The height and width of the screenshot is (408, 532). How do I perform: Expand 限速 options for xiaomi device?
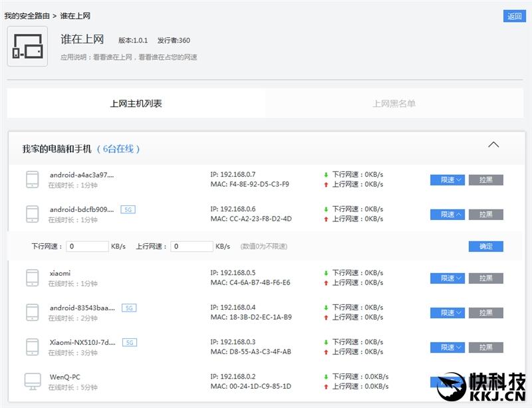point(447,278)
